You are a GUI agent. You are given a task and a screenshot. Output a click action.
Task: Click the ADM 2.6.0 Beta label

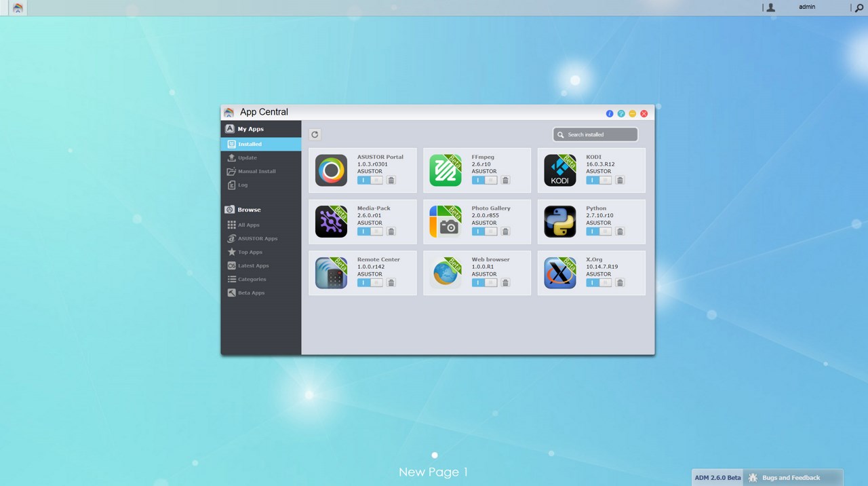[717, 478]
